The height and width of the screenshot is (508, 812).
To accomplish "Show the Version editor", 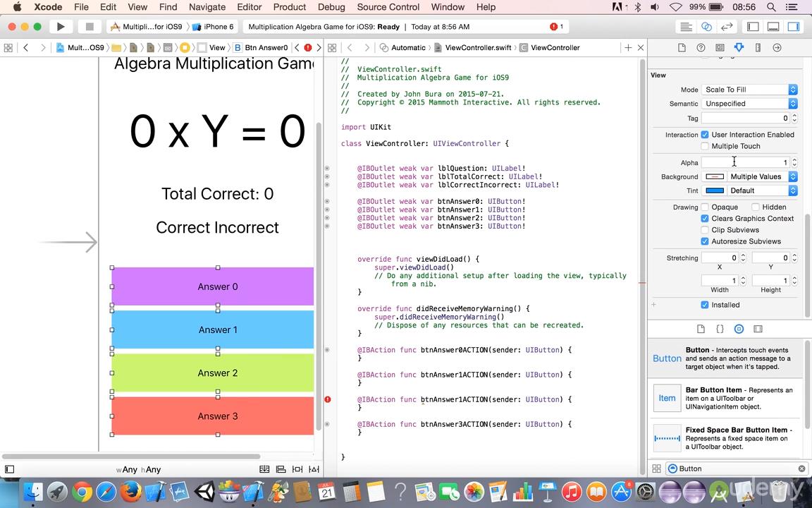I will click(727, 26).
